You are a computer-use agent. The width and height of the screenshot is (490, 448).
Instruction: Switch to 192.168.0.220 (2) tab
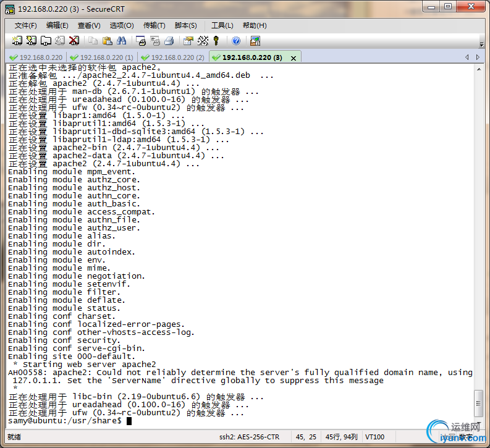(173, 57)
